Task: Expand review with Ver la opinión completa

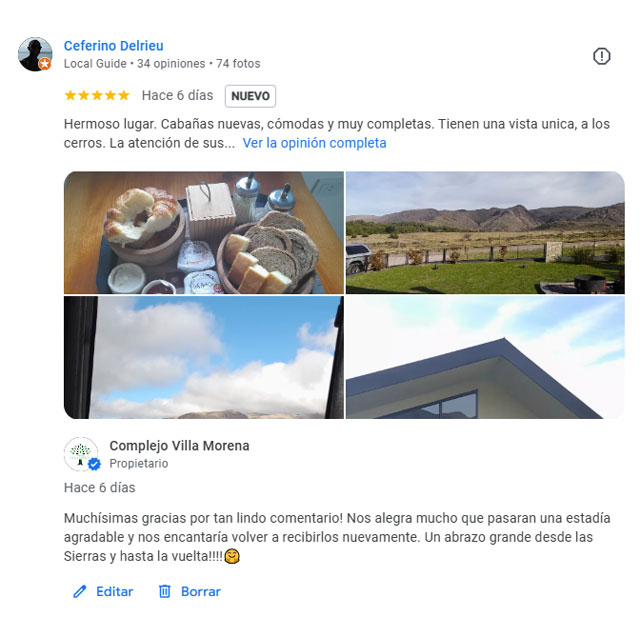Action: [x=314, y=143]
